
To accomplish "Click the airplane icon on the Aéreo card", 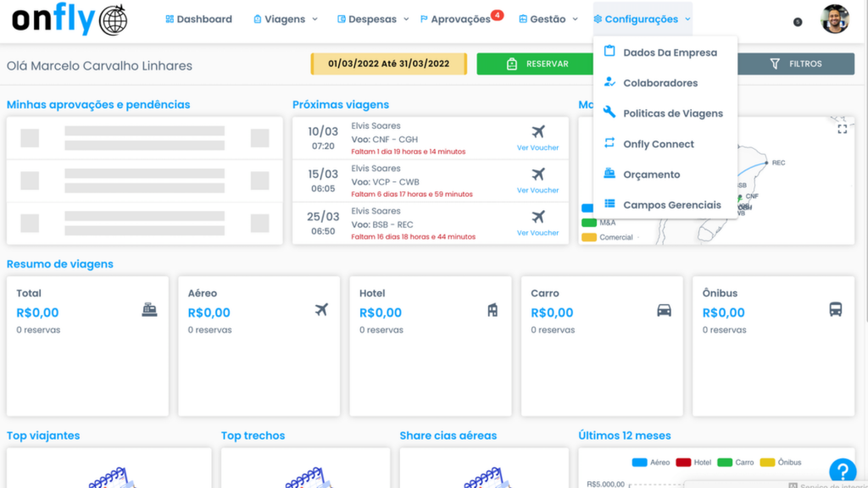I will pyautogui.click(x=320, y=310).
